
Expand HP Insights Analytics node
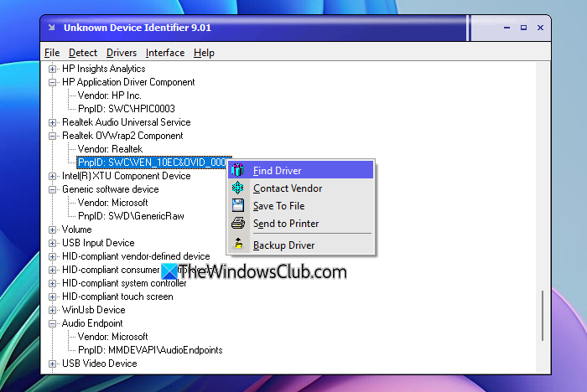52,69
